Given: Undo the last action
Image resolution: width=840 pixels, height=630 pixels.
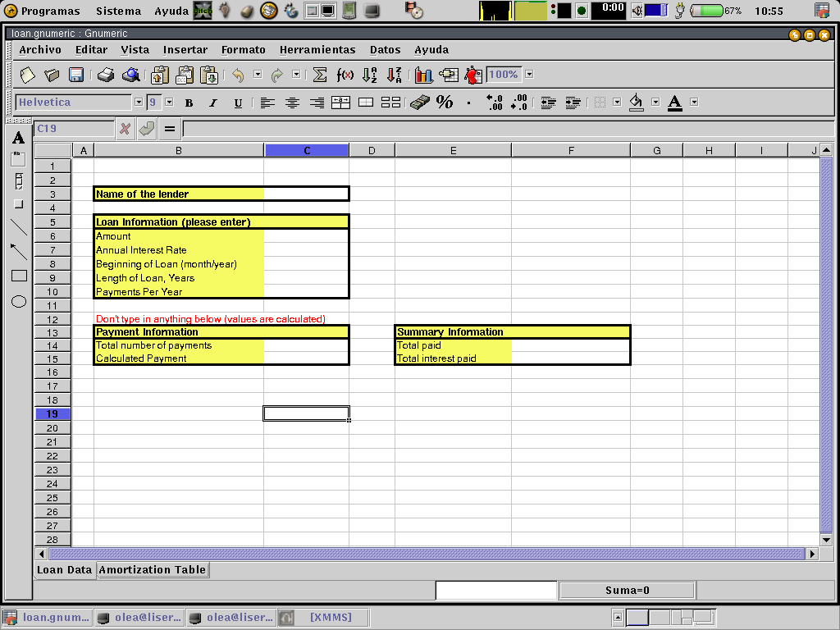Looking at the screenshot, I should pyautogui.click(x=238, y=75).
